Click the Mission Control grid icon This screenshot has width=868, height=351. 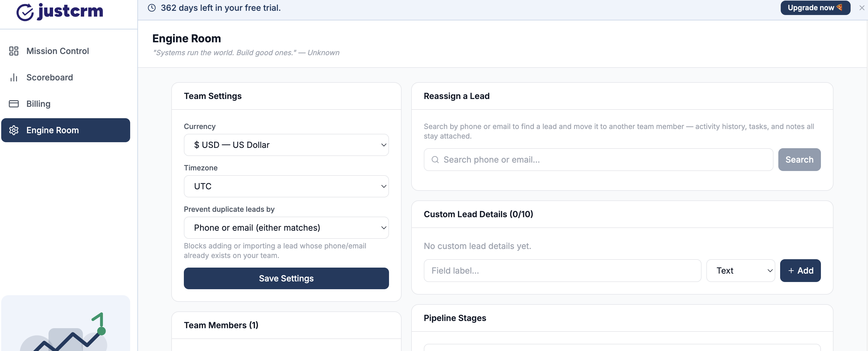[x=14, y=51]
